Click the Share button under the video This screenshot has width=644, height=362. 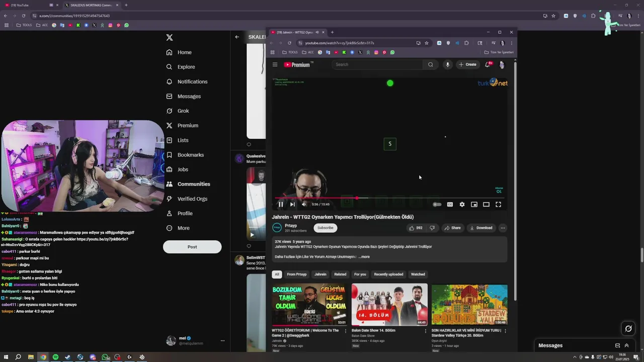point(452,228)
